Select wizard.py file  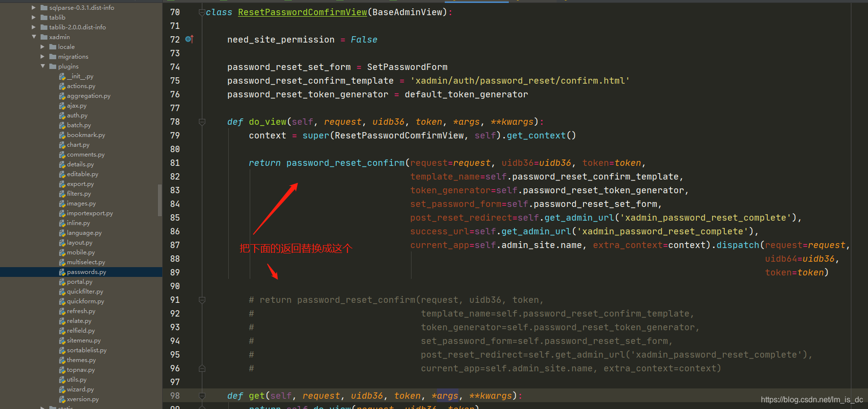[80, 389]
